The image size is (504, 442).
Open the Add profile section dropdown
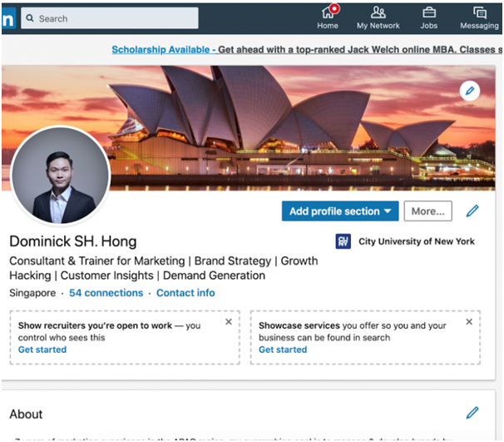coord(340,211)
